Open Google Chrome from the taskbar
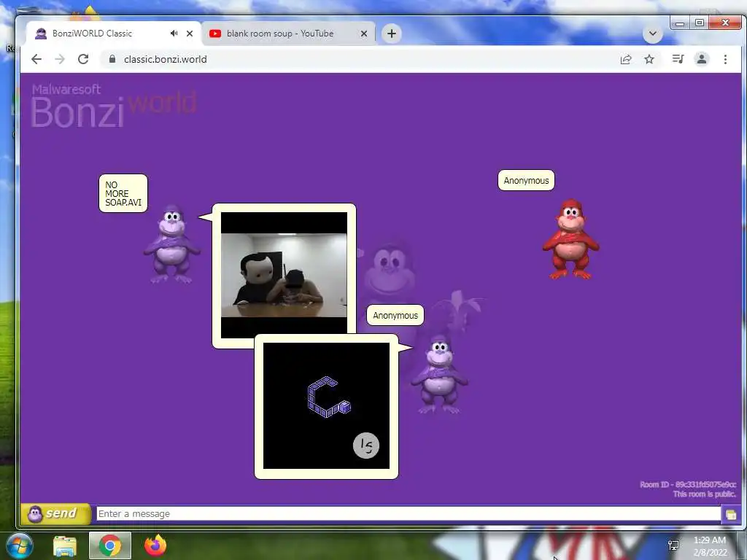Image resolution: width=747 pixels, height=560 pixels. click(x=110, y=545)
